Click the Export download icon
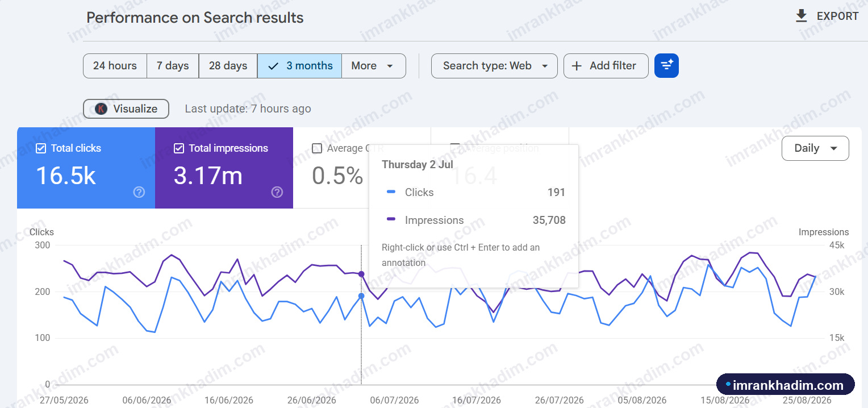The image size is (868, 408). (802, 16)
